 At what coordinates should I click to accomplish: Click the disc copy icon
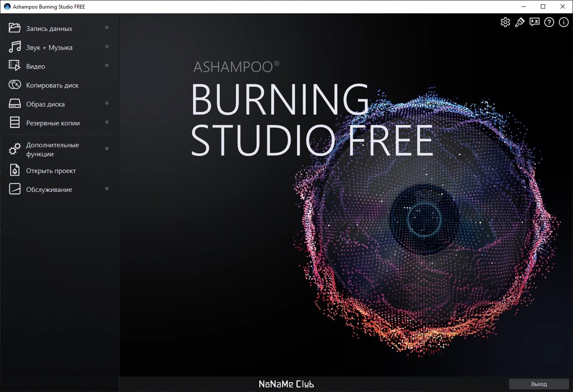tap(15, 85)
